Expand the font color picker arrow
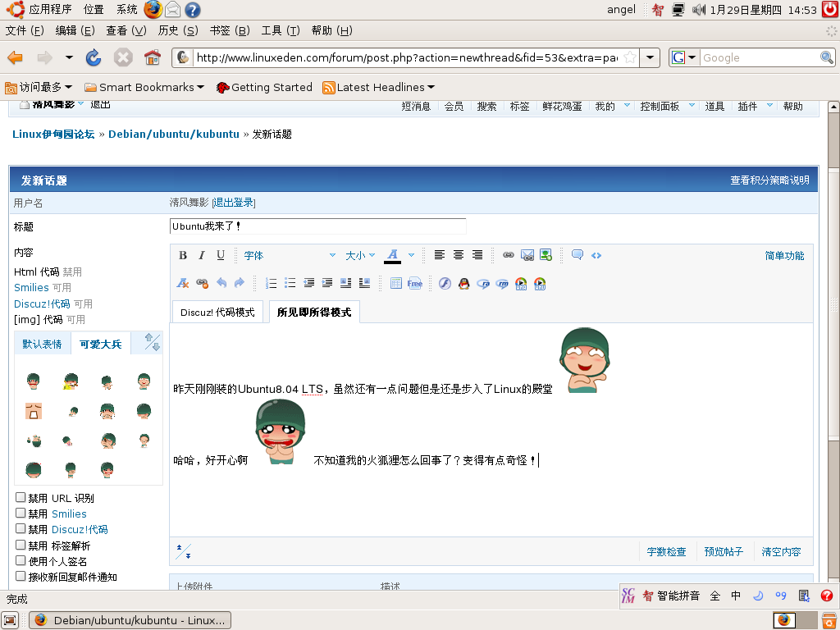840x630 pixels. 411,256
